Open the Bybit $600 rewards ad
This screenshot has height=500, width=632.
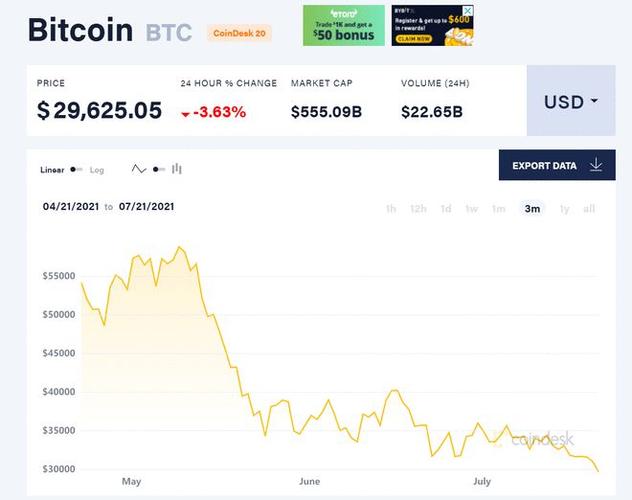click(433, 26)
